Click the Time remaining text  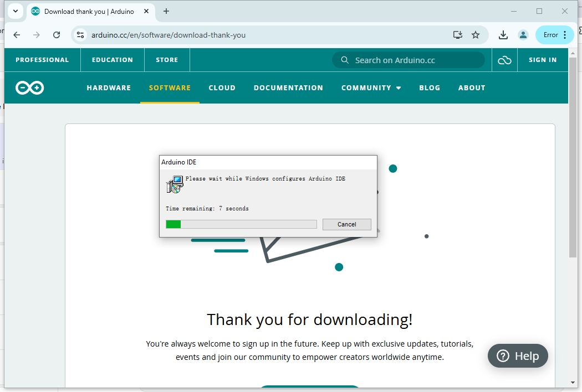point(207,208)
